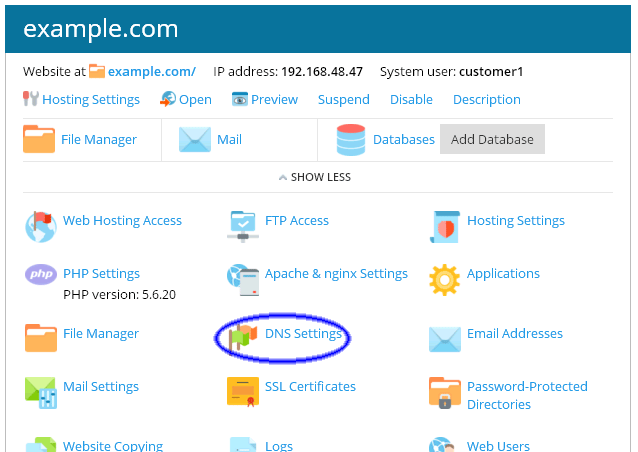The height and width of the screenshot is (452, 638).
Task: Click the Email Addresses envelope icon
Action: [x=444, y=339]
